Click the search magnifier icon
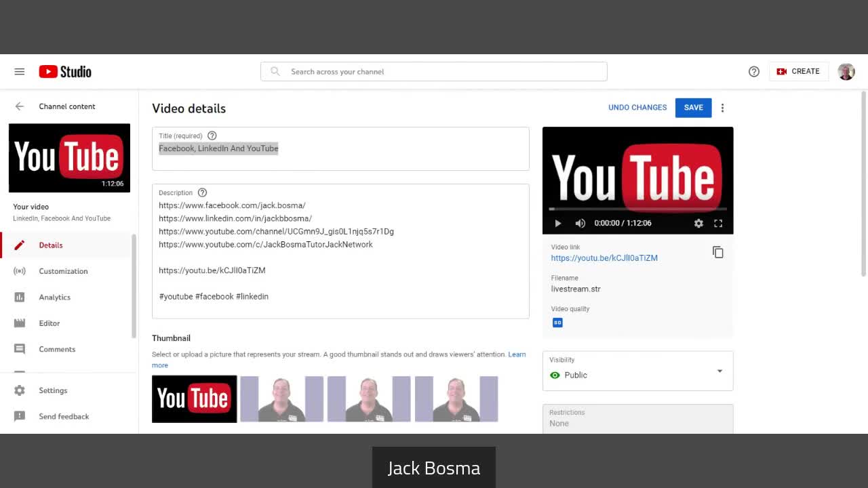The width and height of the screenshot is (868, 488). (x=275, y=71)
